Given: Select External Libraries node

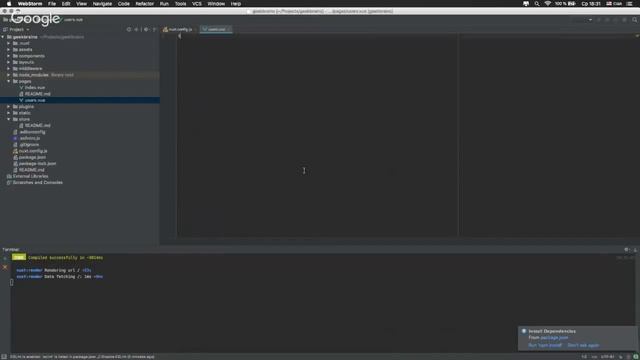Looking at the screenshot, I should [30, 176].
